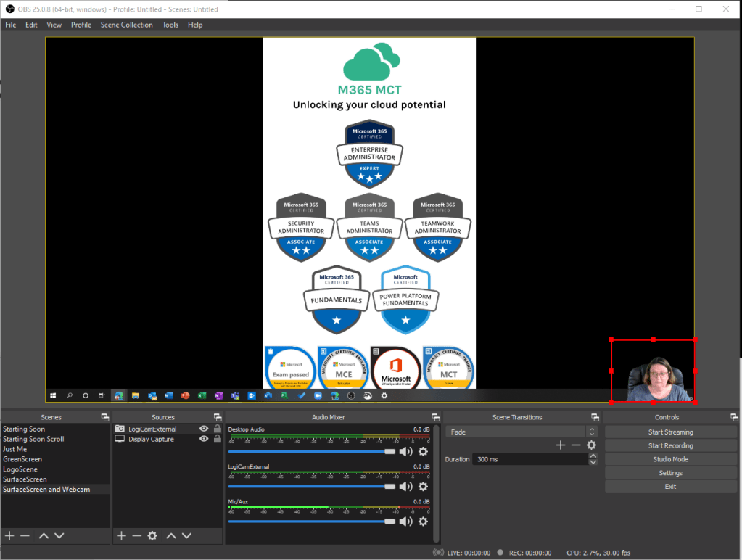Remove selected scene with the minus icon

pyautogui.click(x=25, y=536)
